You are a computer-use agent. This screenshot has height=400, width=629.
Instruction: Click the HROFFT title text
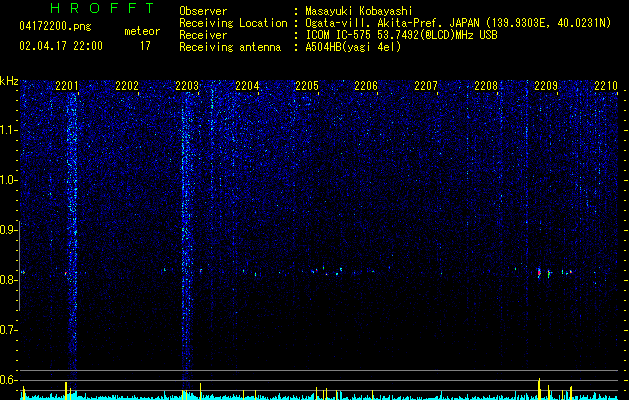pos(103,8)
